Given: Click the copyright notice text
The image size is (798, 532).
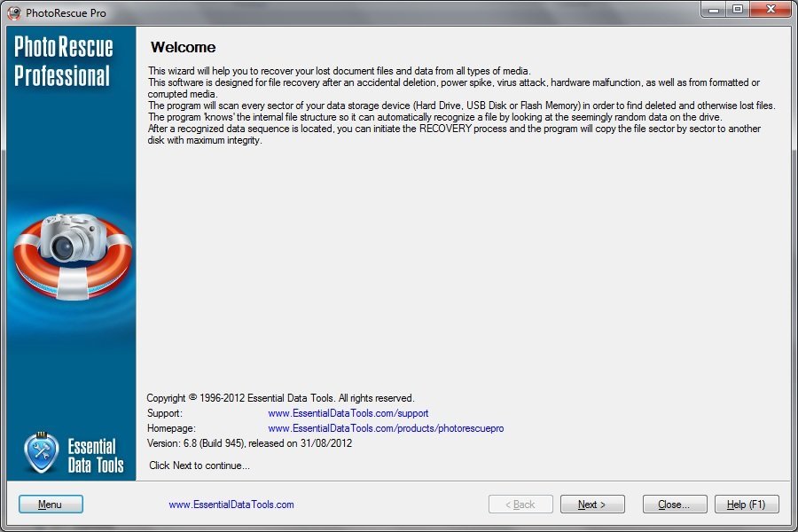Looking at the screenshot, I should click(x=280, y=398).
